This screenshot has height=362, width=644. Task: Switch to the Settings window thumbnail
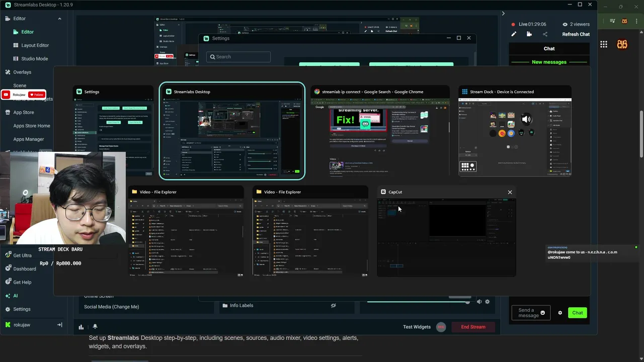113,131
